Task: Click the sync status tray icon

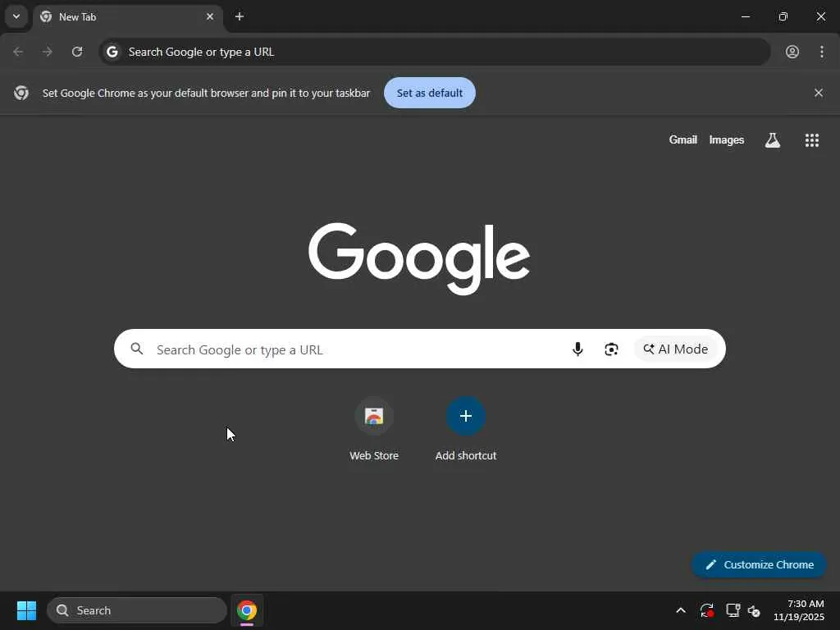Action: [706, 610]
